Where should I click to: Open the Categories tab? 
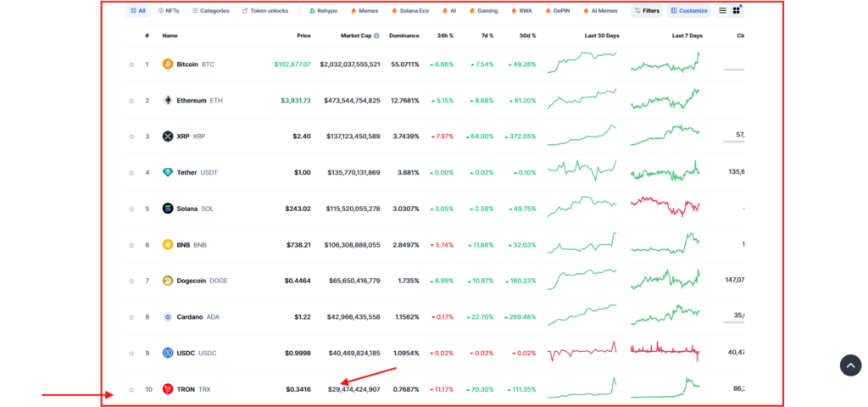tap(210, 10)
